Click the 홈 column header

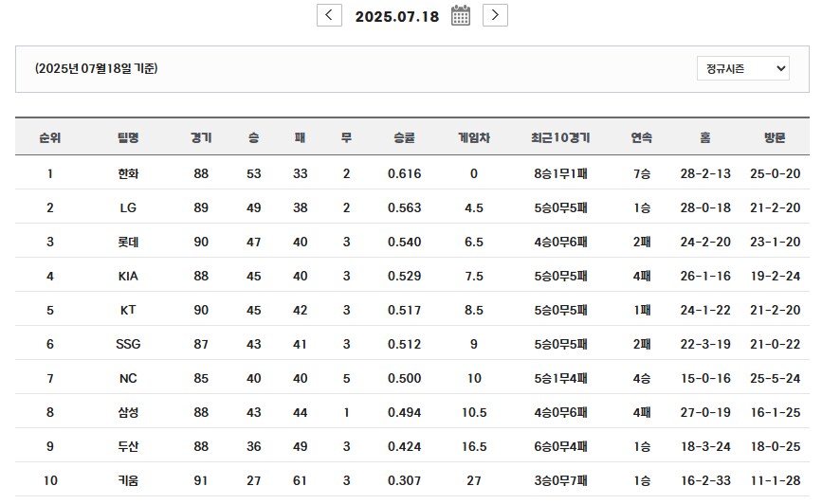pyautogui.click(x=705, y=137)
